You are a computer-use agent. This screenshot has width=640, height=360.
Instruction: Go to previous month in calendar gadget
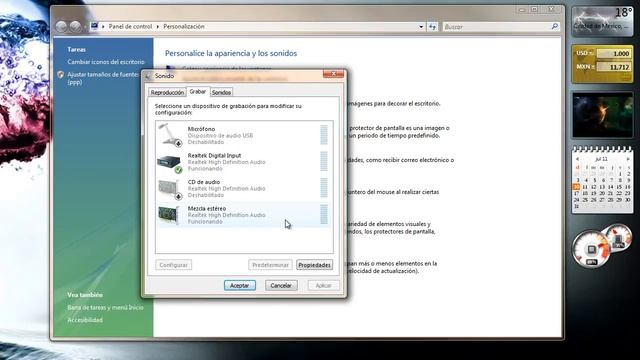point(577,159)
